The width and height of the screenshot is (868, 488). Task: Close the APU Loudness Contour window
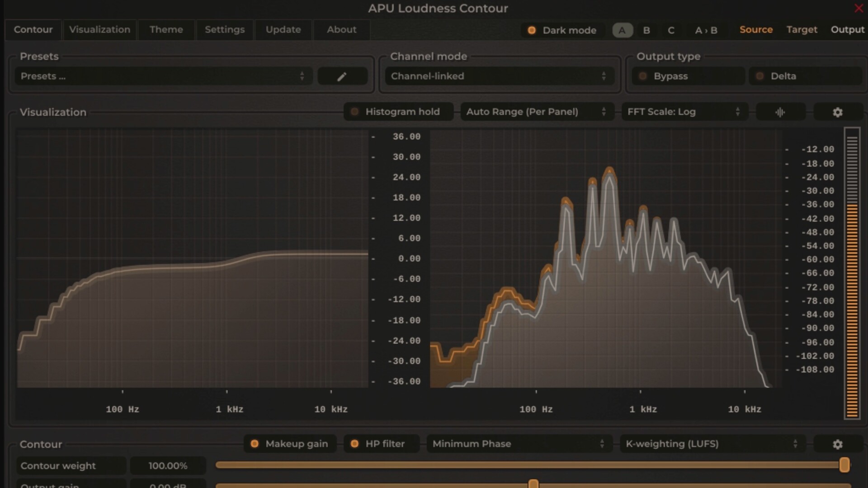coord(859,8)
